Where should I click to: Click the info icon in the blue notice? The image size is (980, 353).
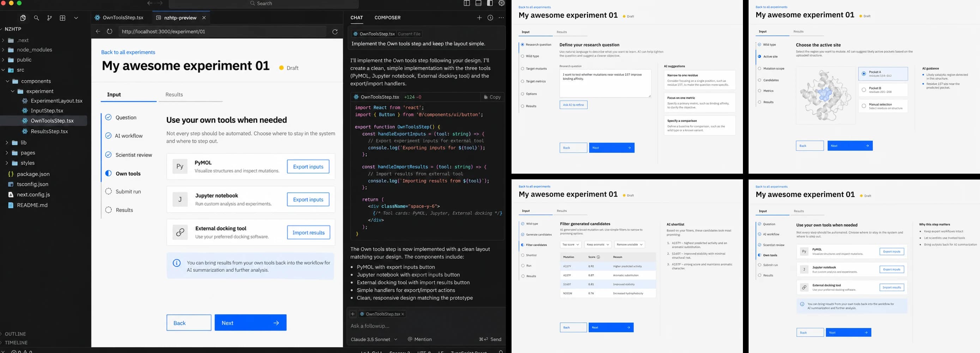point(176,263)
